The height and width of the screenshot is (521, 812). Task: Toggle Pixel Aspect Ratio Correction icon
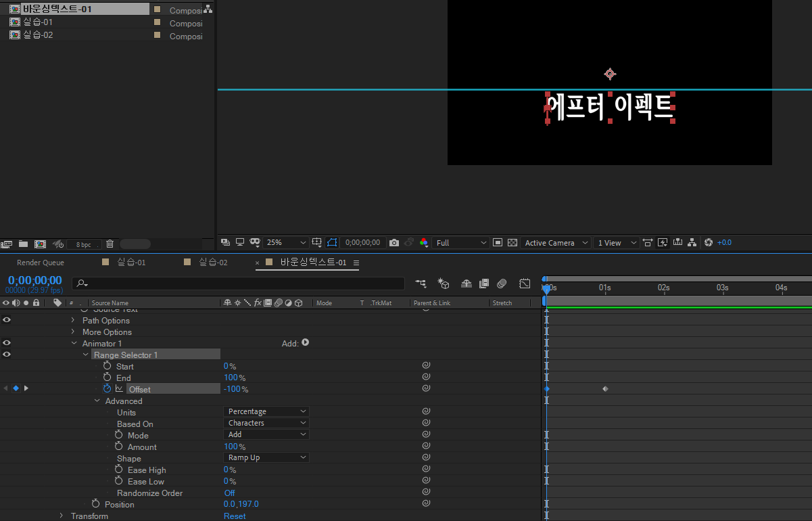(648, 242)
